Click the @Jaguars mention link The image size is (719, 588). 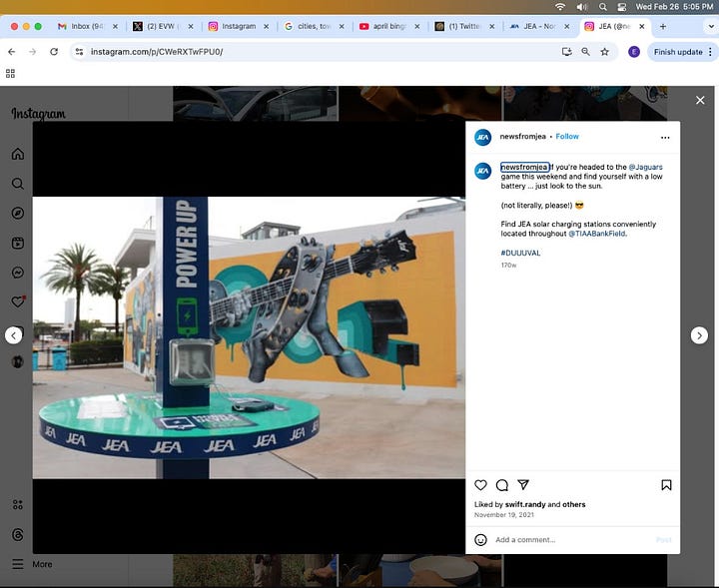645,167
